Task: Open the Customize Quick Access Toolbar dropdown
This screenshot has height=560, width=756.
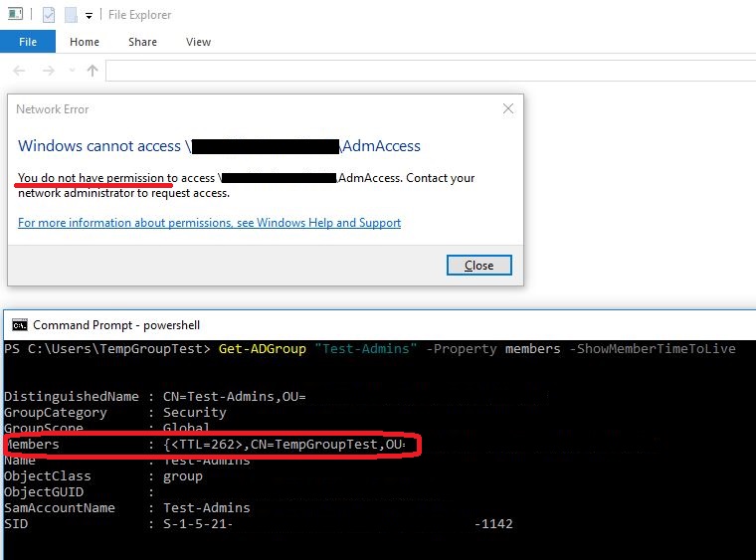Action: pyautogui.click(x=89, y=16)
